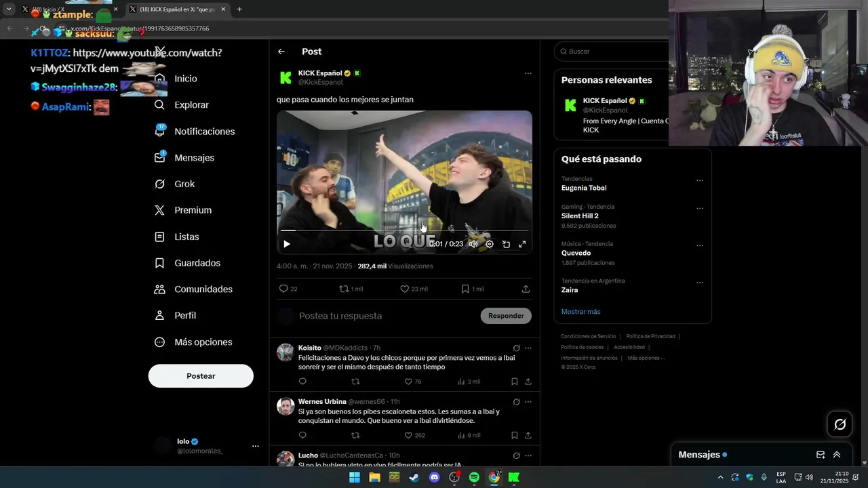Open the Eugenia Tobal trend
868x488 pixels.
(x=584, y=188)
